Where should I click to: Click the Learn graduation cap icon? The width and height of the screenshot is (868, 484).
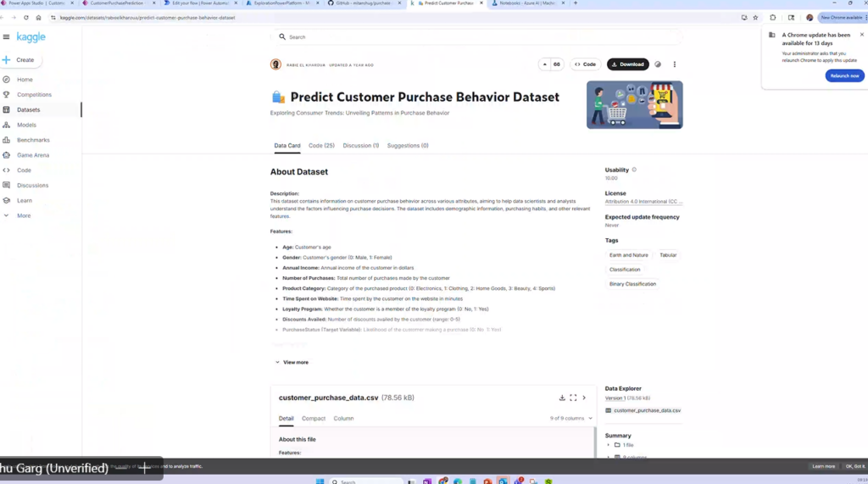click(6, 201)
